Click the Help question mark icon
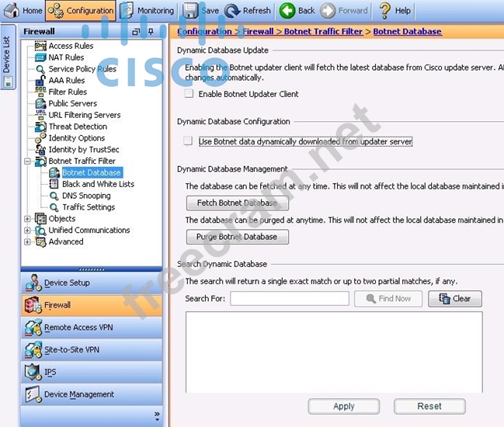 (384, 11)
